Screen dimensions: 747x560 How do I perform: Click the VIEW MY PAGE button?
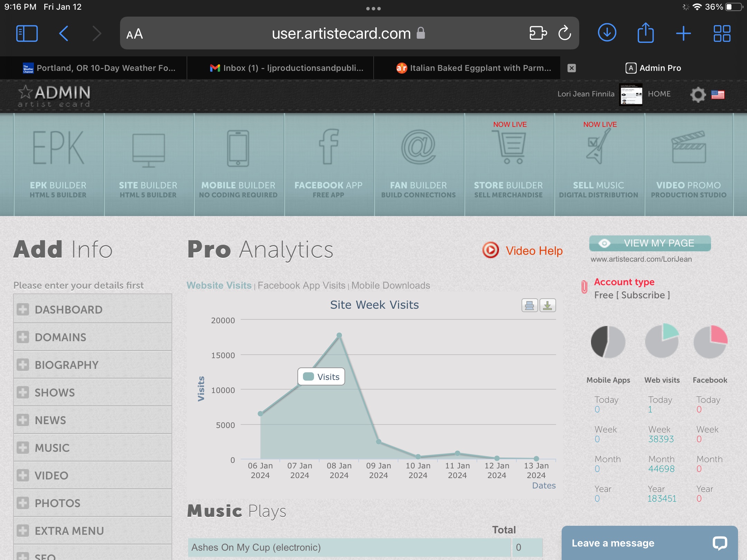tap(650, 243)
